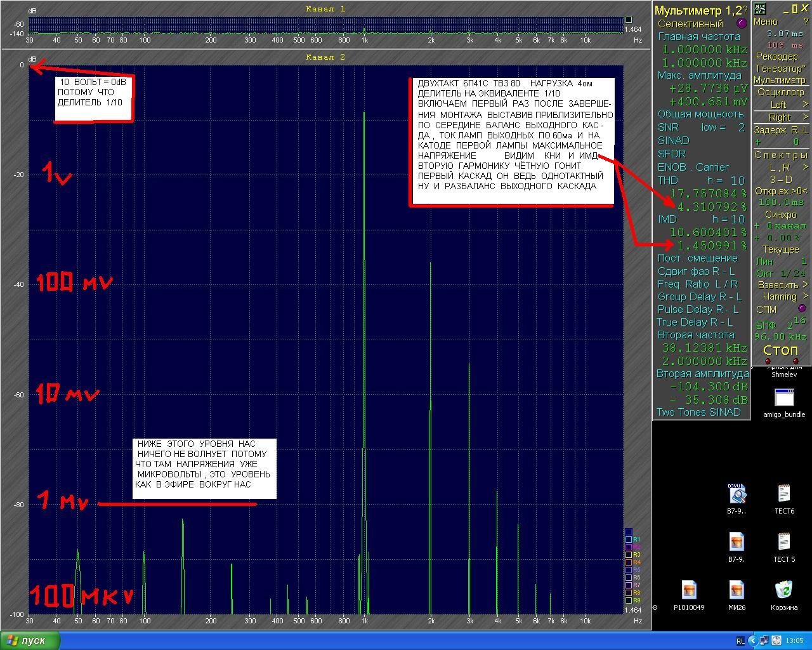Image resolution: width=812 pixels, height=650 pixels.
Task: Click the top color square above R1
Action: 629,532
